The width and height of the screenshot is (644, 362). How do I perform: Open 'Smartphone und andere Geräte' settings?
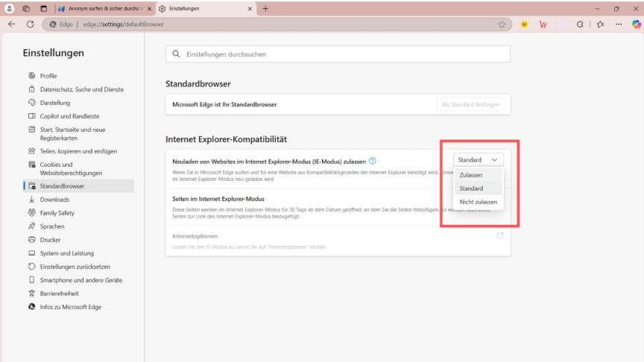(x=78, y=280)
